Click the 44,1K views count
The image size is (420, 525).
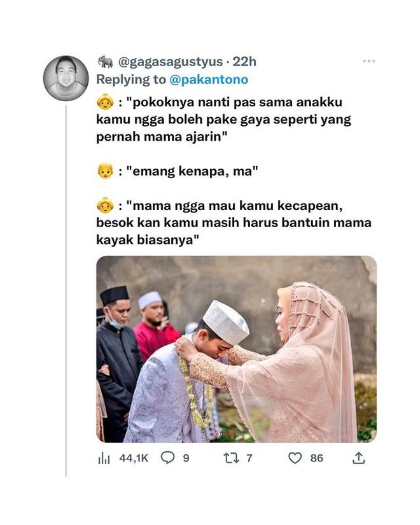pos(134,458)
